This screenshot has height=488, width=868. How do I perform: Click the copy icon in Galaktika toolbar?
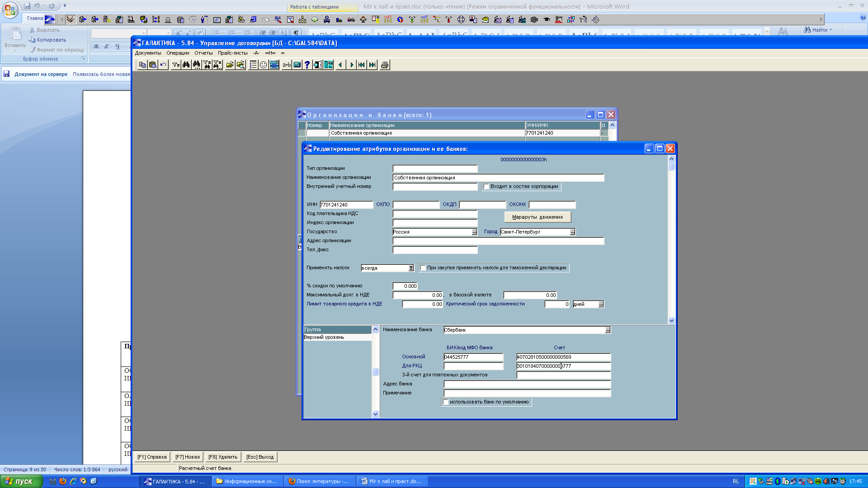pos(142,65)
